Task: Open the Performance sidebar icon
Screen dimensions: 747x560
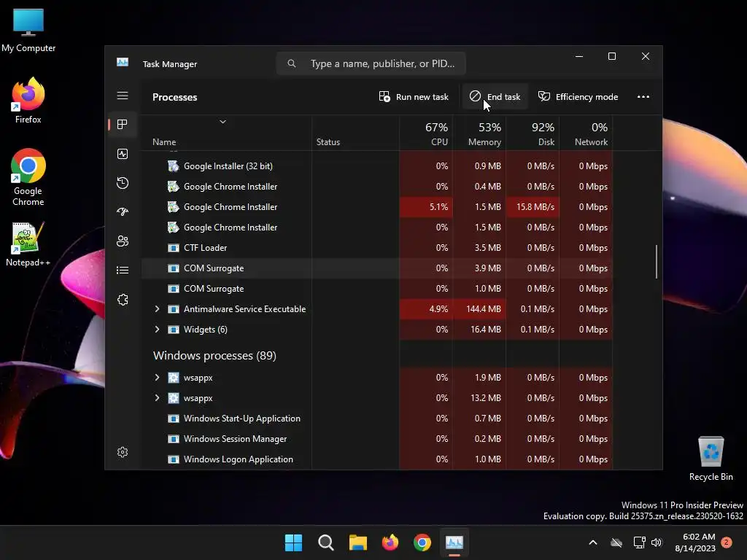Action: 123,154
